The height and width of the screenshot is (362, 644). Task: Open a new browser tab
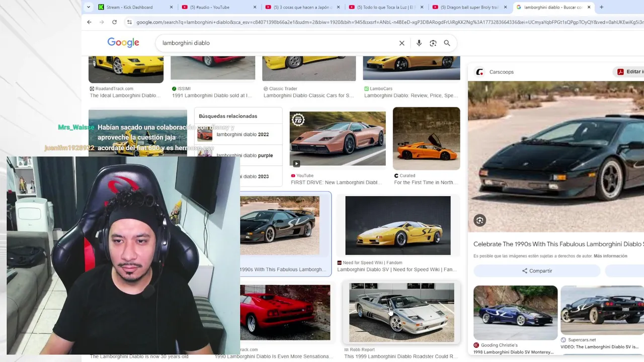tap(601, 7)
